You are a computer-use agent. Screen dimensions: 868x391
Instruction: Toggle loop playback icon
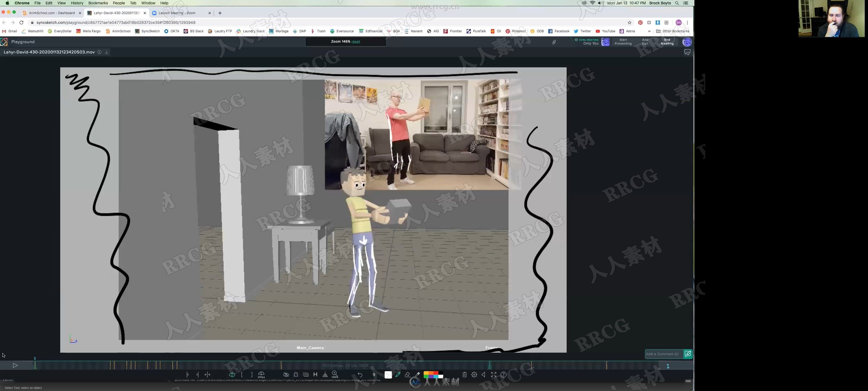click(x=232, y=374)
